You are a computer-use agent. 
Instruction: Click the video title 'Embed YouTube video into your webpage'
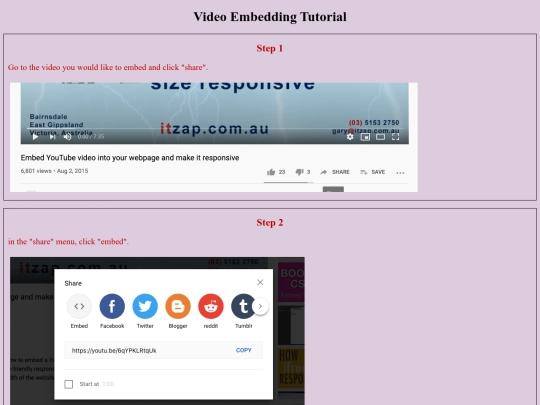130,158
